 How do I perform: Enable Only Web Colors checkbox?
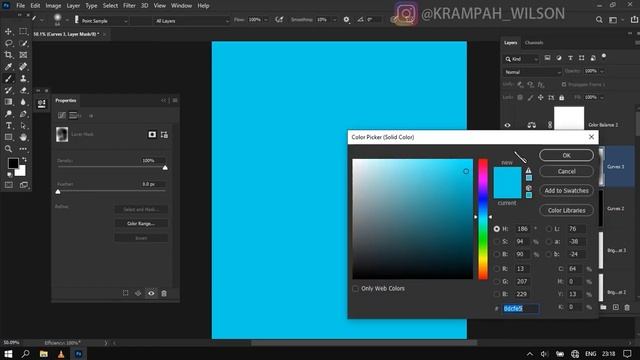pos(356,289)
